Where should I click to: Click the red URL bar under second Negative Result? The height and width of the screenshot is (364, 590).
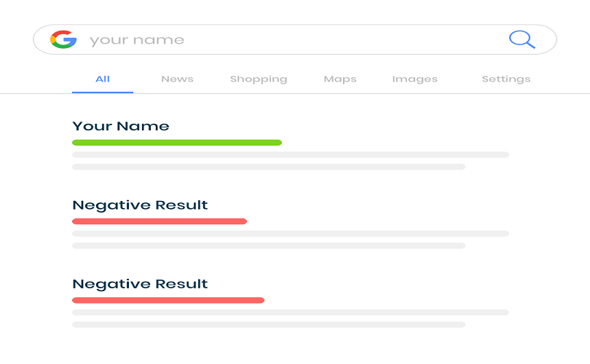pyautogui.click(x=168, y=300)
